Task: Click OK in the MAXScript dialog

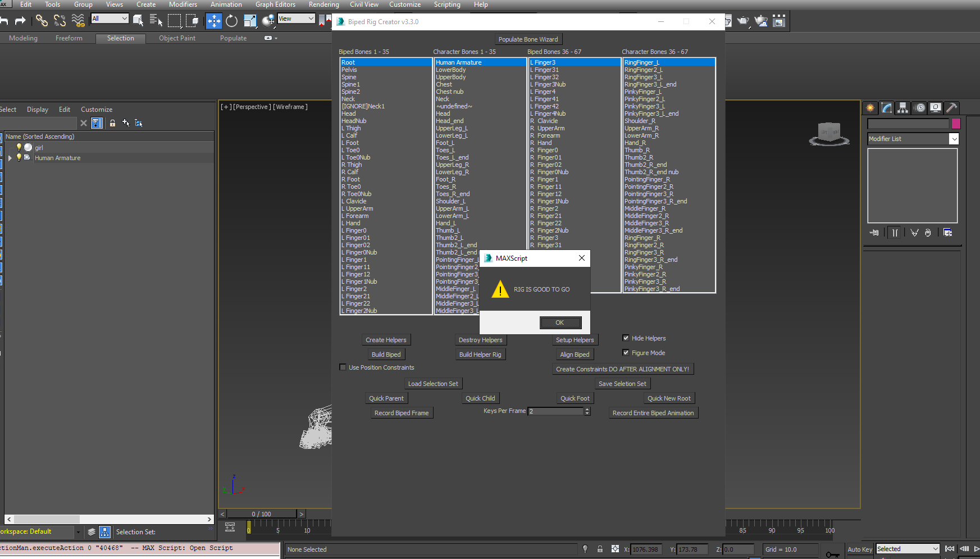Action: [560, 322]
